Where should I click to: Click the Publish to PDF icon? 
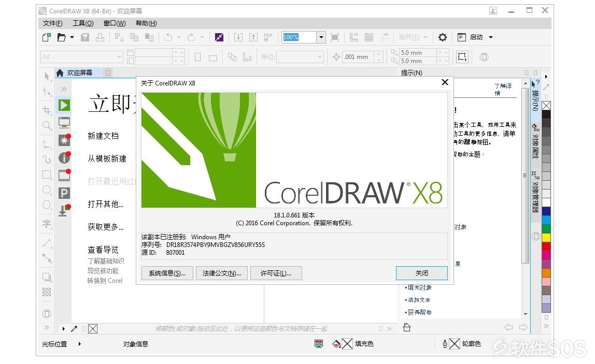[268, 37]
